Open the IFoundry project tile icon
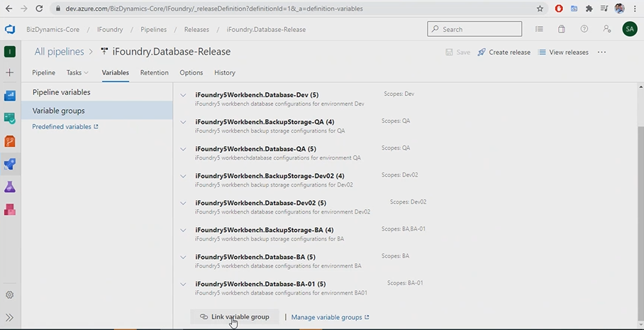Viewport: 644px width, 330px height. tap(10, 51)
